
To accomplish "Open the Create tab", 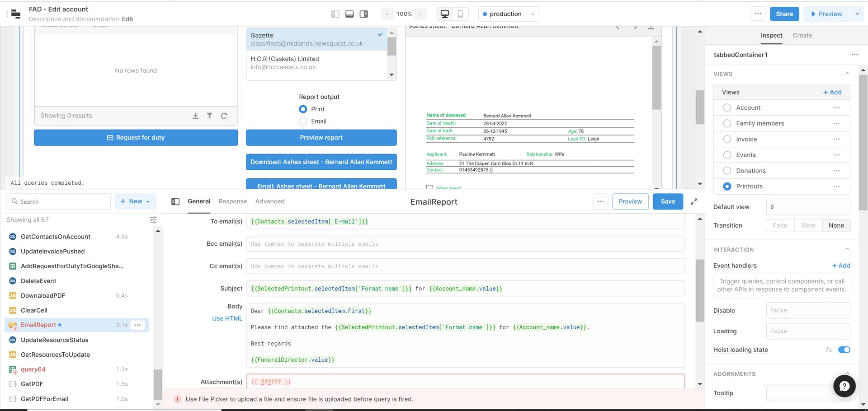I will pyautogui.click(x=802, y=35).
